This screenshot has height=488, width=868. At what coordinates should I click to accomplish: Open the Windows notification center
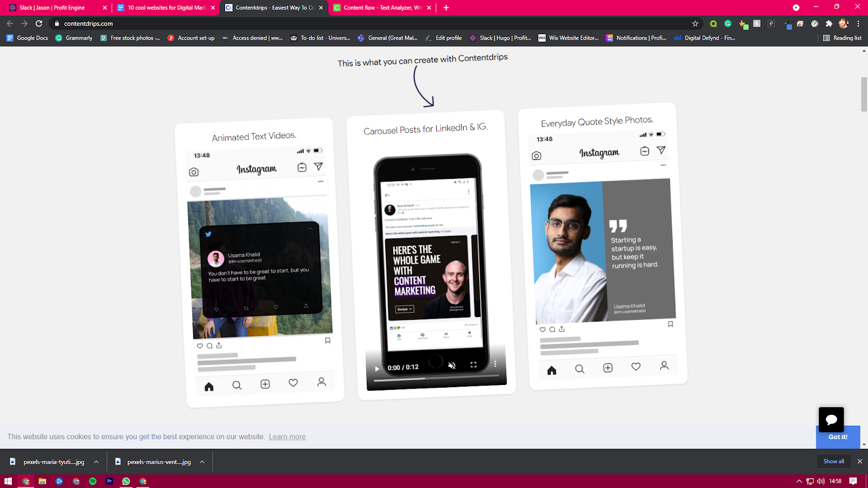pyautogui.click(x=853, y=481)
